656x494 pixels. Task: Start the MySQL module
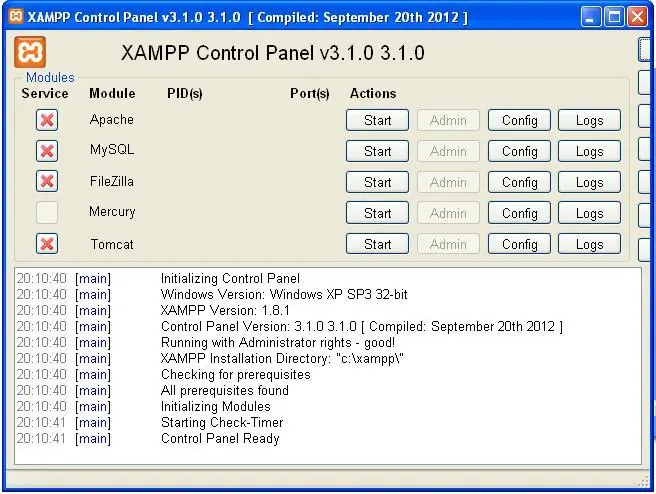tap(377, 151)
